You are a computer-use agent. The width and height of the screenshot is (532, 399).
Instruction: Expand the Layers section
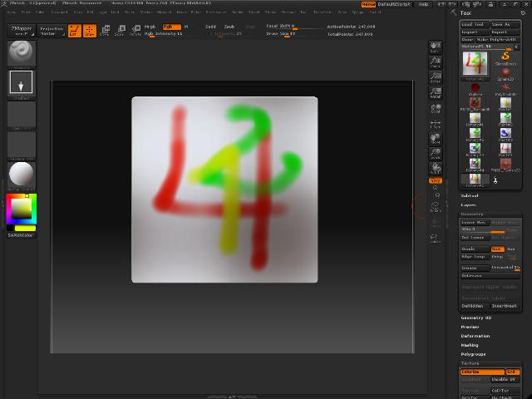tap(469, 205)
